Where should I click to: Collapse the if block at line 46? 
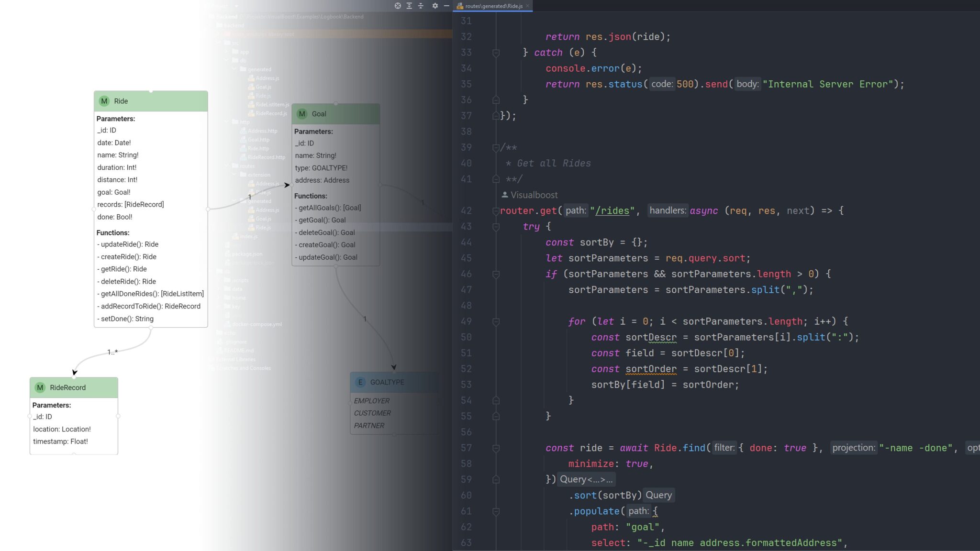pos(496,274)
